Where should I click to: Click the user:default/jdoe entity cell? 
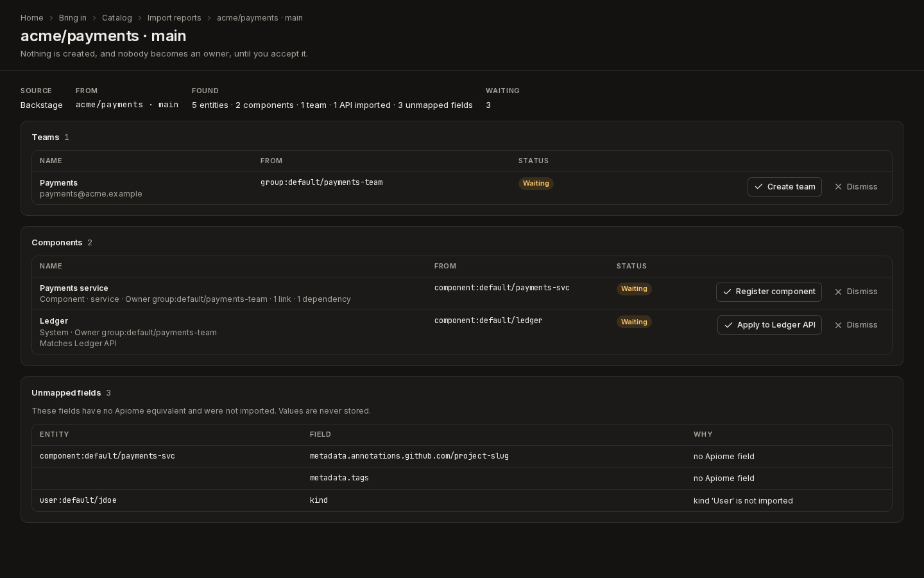point(78,500)
